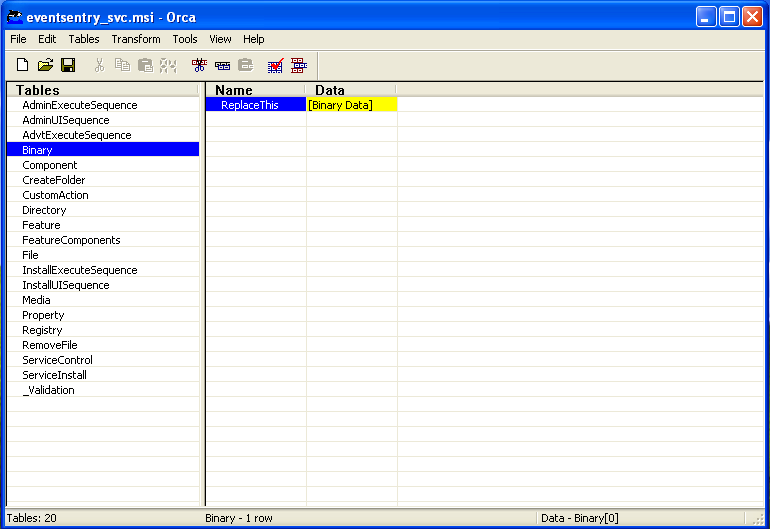This screenshot has width=770, height=529.
Task: Click the Save floppy disk icon
Action: tap(68, 65)
